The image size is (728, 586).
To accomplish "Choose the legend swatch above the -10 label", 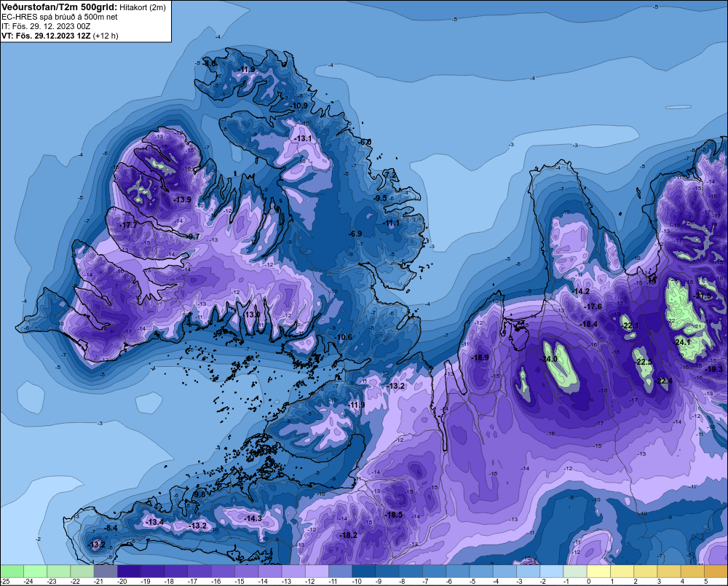I will click(x=363, y=571).
